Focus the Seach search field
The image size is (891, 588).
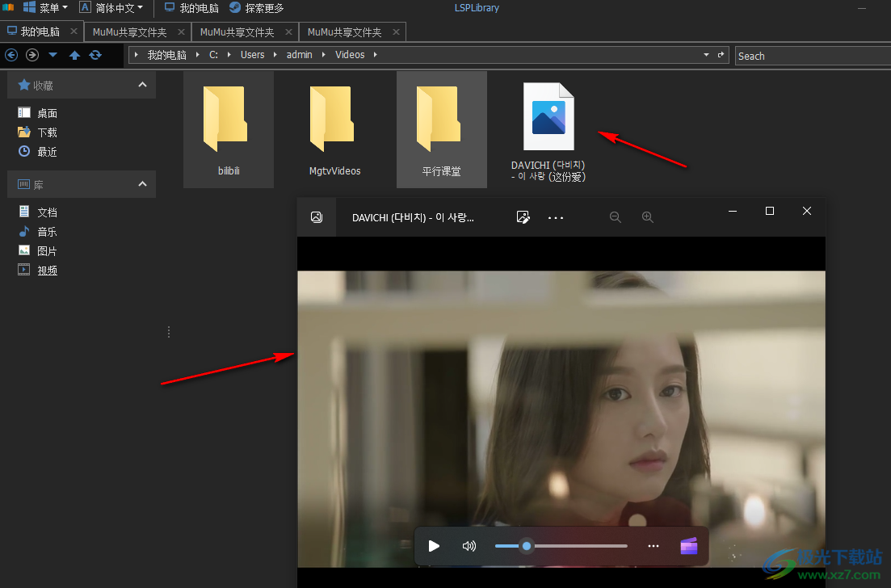click(x=813, y=56)
